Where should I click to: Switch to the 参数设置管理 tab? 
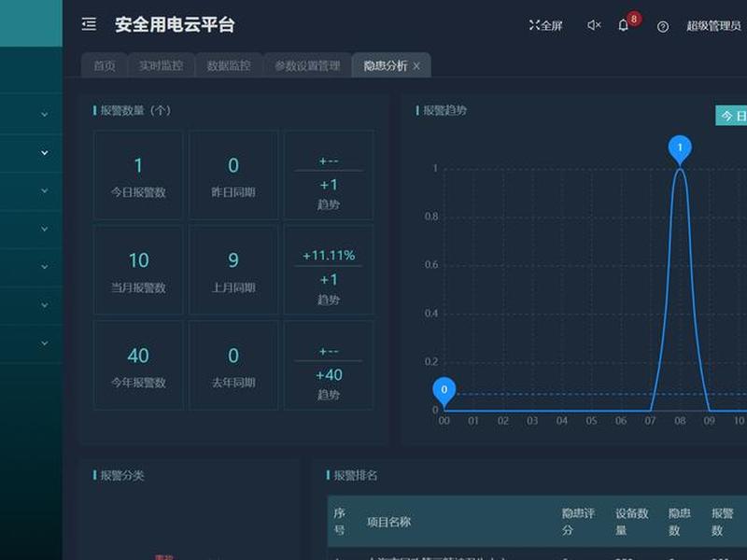(x=307, y=65)
